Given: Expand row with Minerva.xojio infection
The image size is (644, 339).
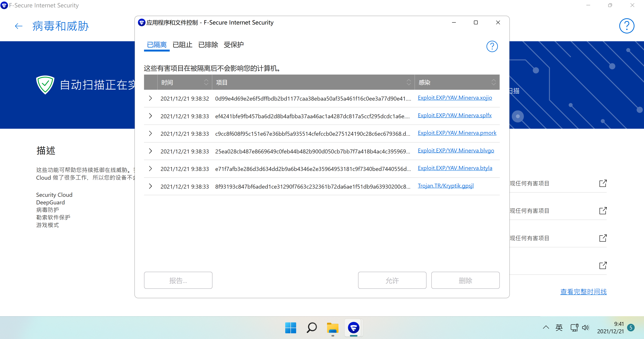Looking at the screenshot, I should [x=150, y=98].
